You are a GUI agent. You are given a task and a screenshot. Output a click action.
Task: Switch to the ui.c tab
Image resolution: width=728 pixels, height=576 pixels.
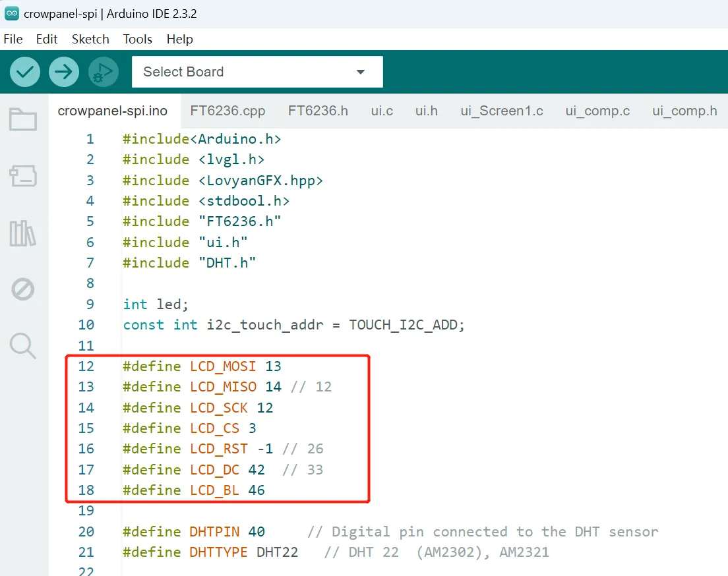pos(382,111)
